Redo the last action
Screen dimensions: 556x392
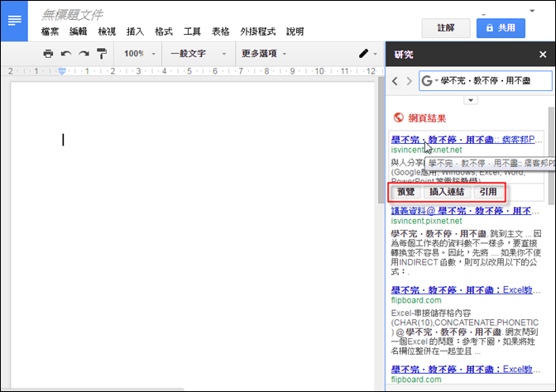tap(84, 54)
